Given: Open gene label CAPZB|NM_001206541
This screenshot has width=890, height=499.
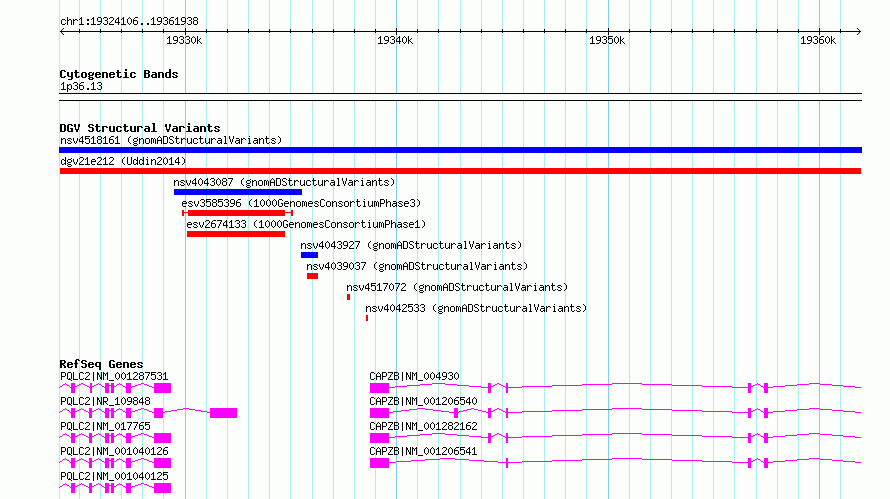Looking at the screenshot, I should coord(423,451).
